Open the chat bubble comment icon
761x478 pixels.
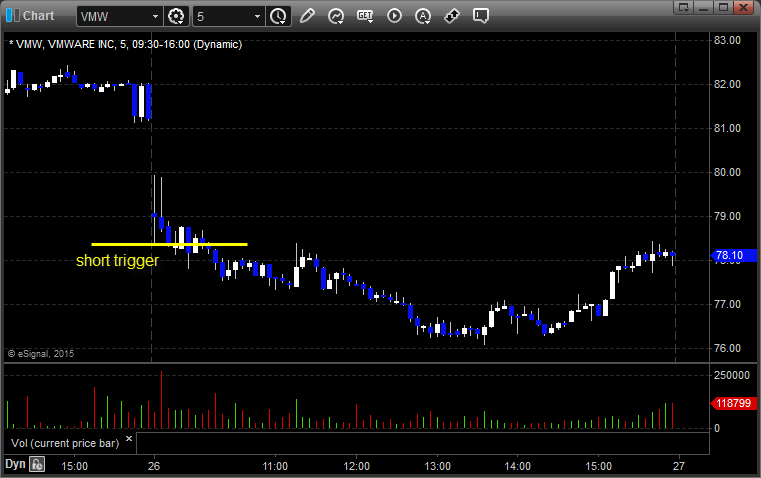point(481,16)
